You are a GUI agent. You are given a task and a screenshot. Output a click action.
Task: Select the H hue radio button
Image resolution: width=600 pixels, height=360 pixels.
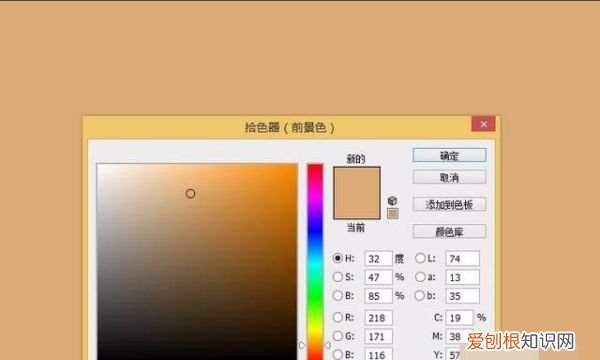tap(338, 258)
